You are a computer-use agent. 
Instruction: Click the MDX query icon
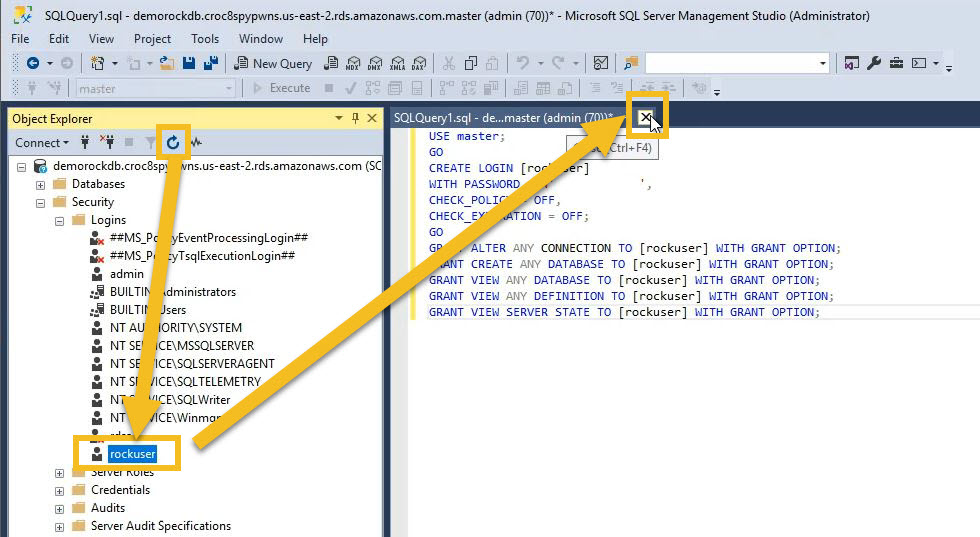point(353,63)
